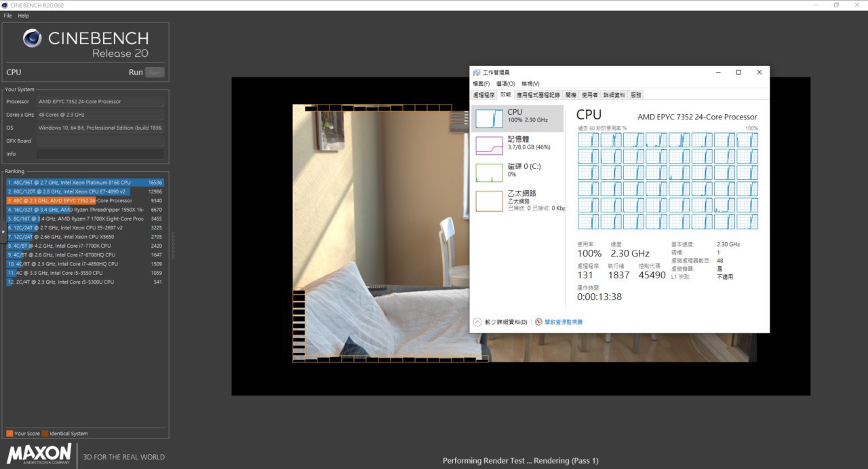Select Xeon CPU X5650 ranking row
Image resolution: width=868 pixels, height=469 pixels.
[x=85, y=237]
